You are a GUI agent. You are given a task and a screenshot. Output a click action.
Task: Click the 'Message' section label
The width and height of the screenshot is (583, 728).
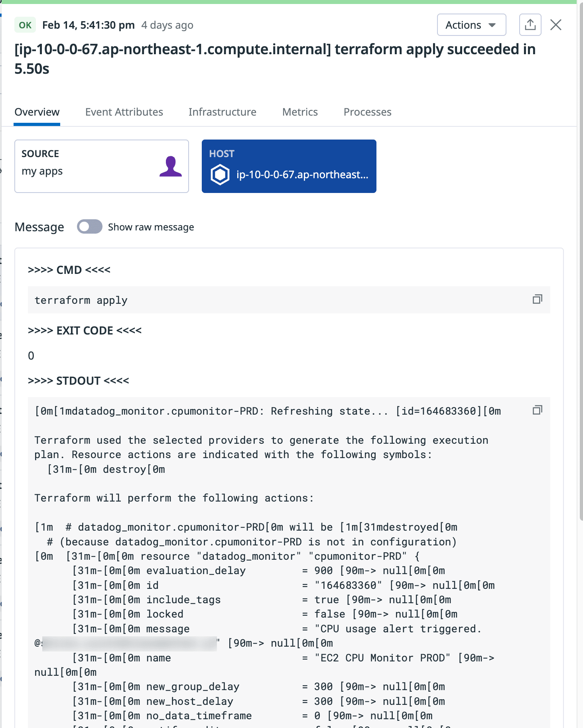(39, 227)
